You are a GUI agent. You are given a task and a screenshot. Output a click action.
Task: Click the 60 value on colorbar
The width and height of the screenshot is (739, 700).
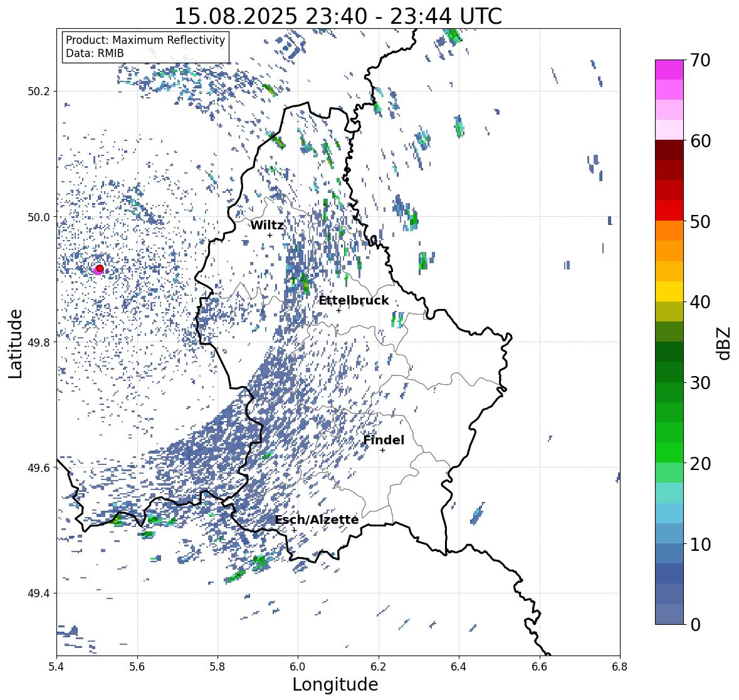(x=700, y=141)
